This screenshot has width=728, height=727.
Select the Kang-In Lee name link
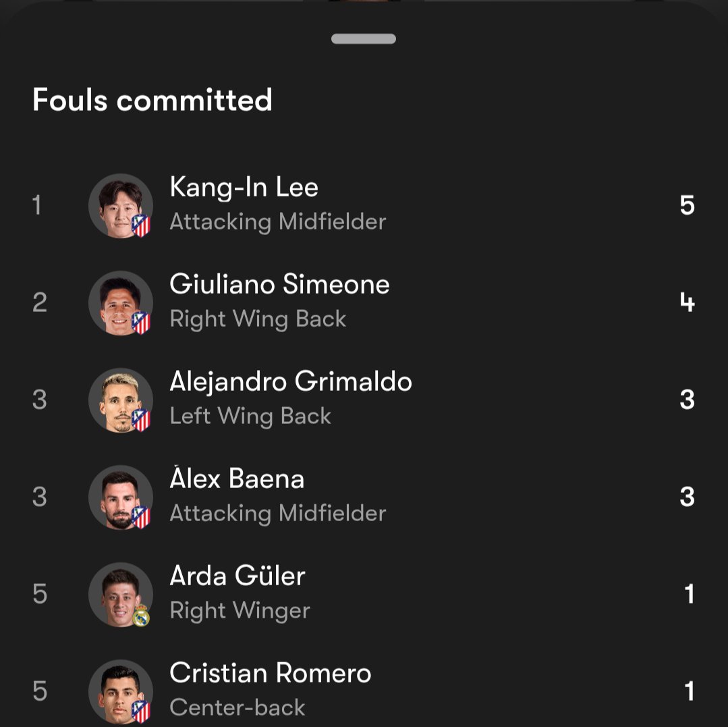pos(244,187)
